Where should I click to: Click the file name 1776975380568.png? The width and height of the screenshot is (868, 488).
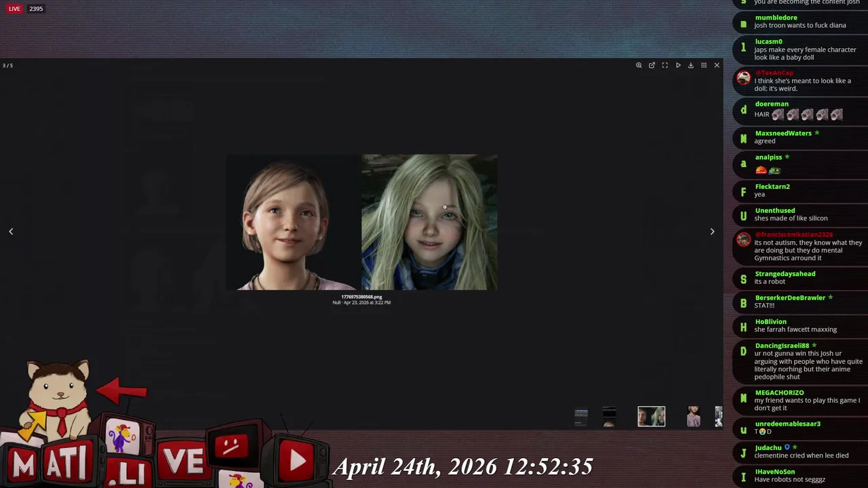coord(361,297)
